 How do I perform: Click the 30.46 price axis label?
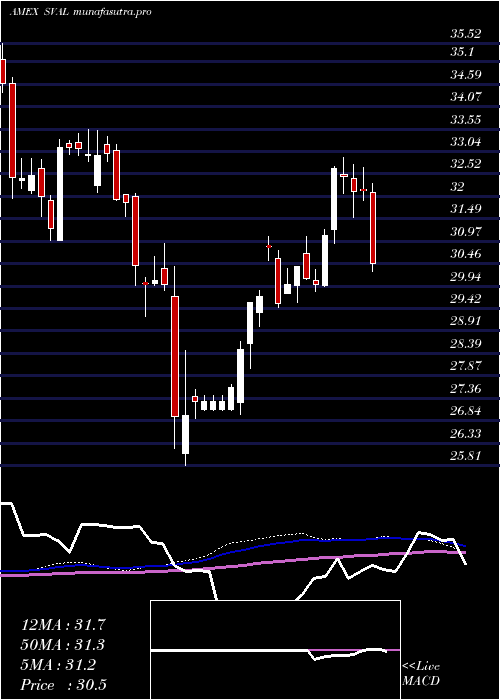click(x=466, y=254)
